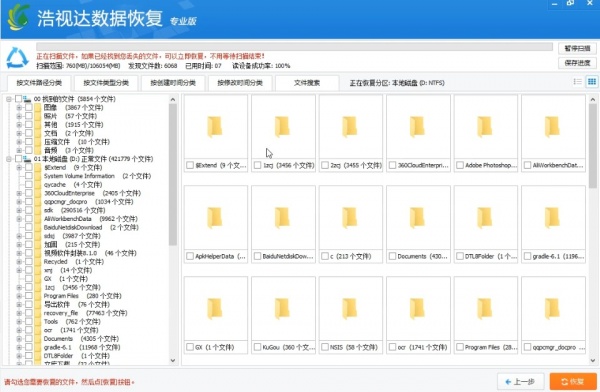Expand the 360CloudEnterprise tree node
Screen dimensions: 600x392
click(19, 193)
